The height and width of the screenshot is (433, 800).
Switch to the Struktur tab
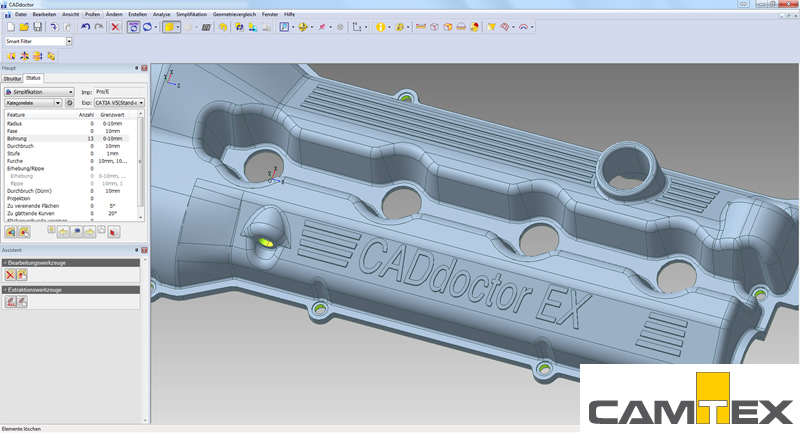point(12,77)
